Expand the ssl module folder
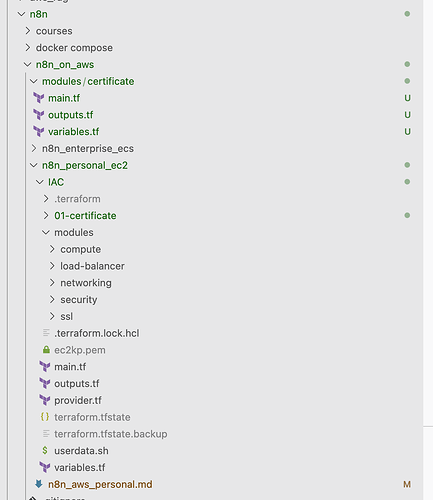Screen dimensions: 433x500 coord(52,316)
